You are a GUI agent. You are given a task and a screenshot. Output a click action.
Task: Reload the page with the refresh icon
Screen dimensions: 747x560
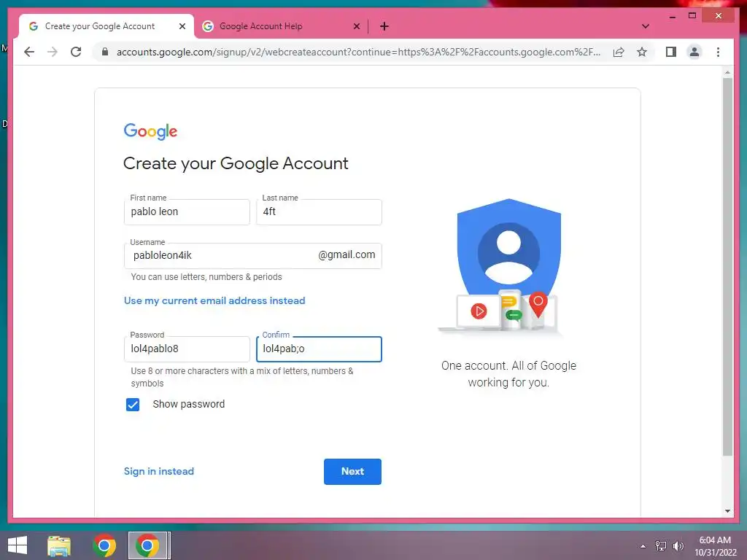point(76,52)
